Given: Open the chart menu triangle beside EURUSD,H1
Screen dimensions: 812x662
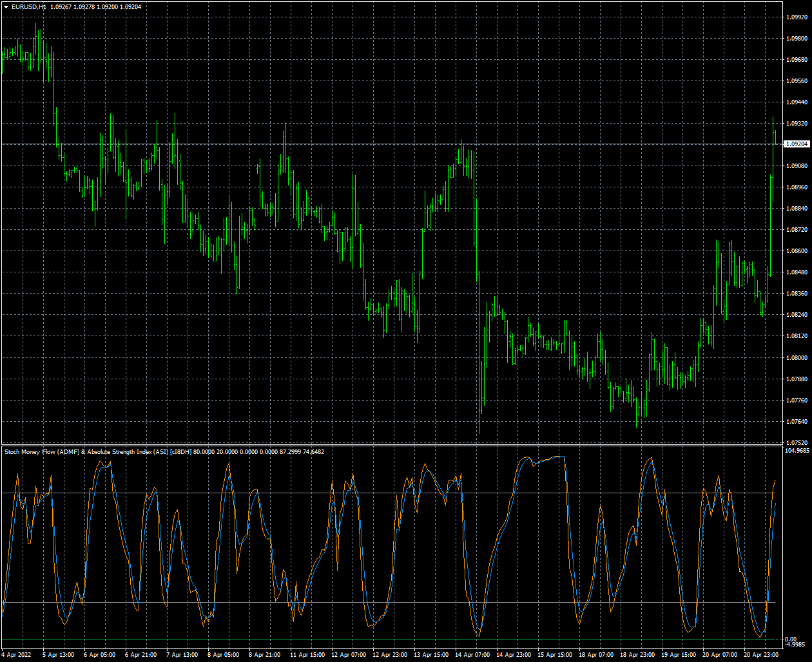Looking at the screenshot, I should pos(6,6).
